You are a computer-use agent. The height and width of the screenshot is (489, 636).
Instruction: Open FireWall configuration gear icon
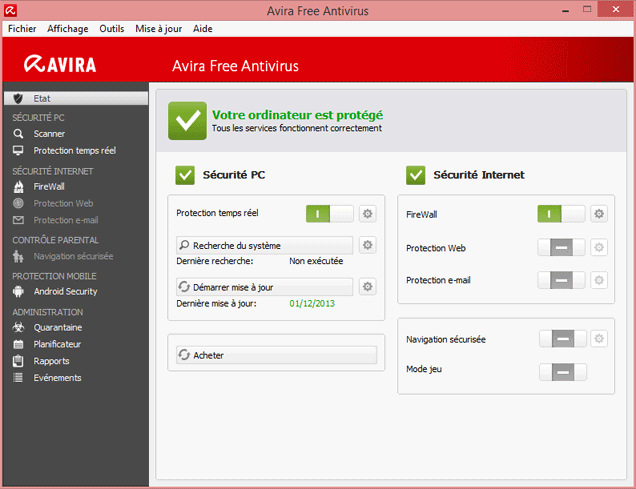(599, 213)
